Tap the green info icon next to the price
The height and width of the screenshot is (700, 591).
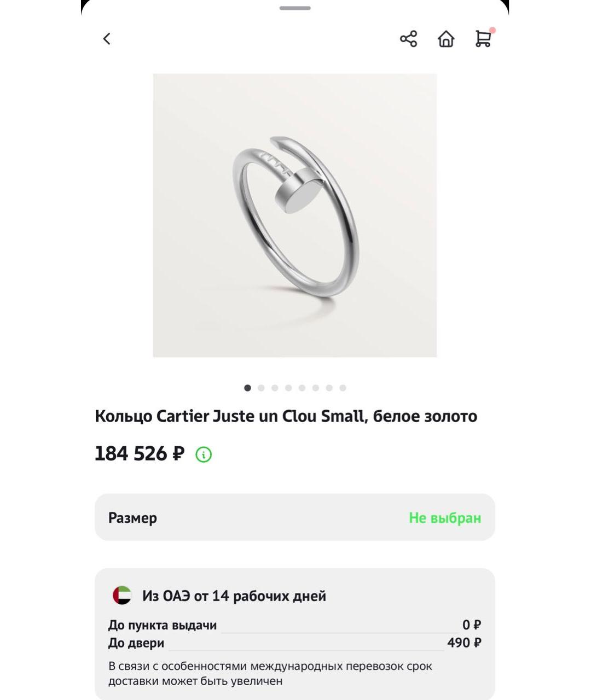click(x=202, y=453)
